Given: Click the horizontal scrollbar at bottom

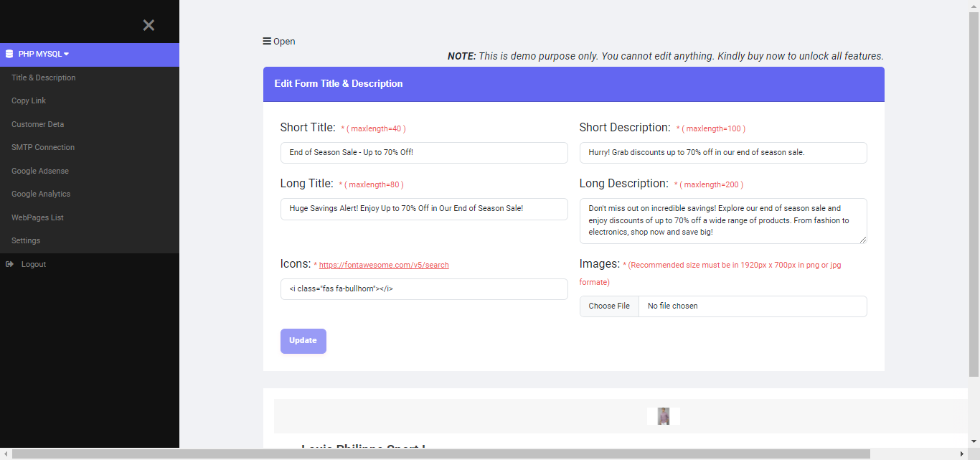Looking at the screenshot, I should [440, 454].
